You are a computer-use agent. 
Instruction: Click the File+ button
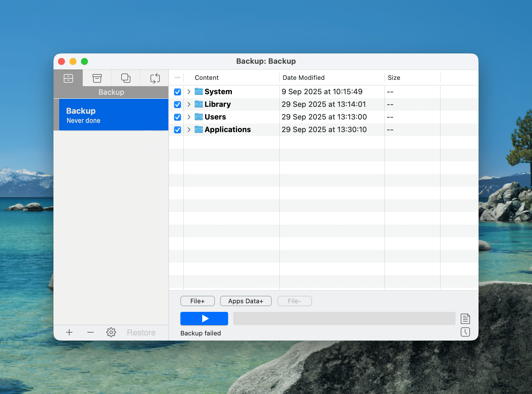pos(197,301)
